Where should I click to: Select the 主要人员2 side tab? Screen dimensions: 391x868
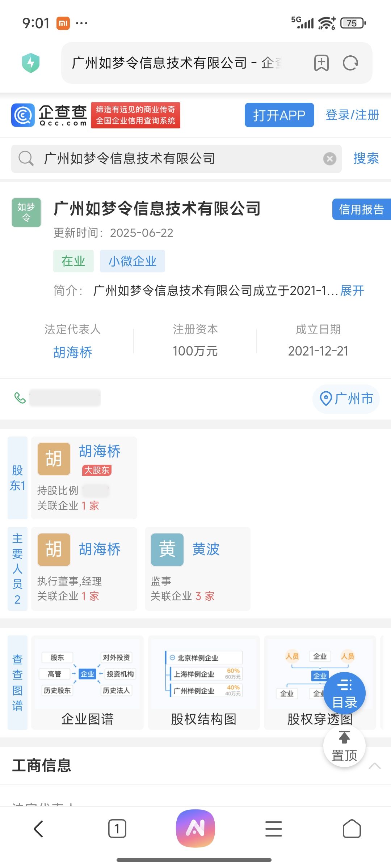coord(18,569)
